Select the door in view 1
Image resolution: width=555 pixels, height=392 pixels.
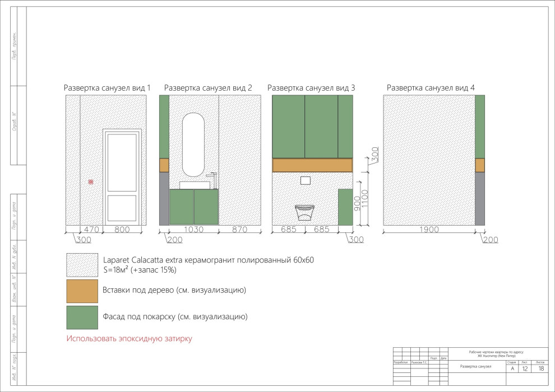(122, 177)
